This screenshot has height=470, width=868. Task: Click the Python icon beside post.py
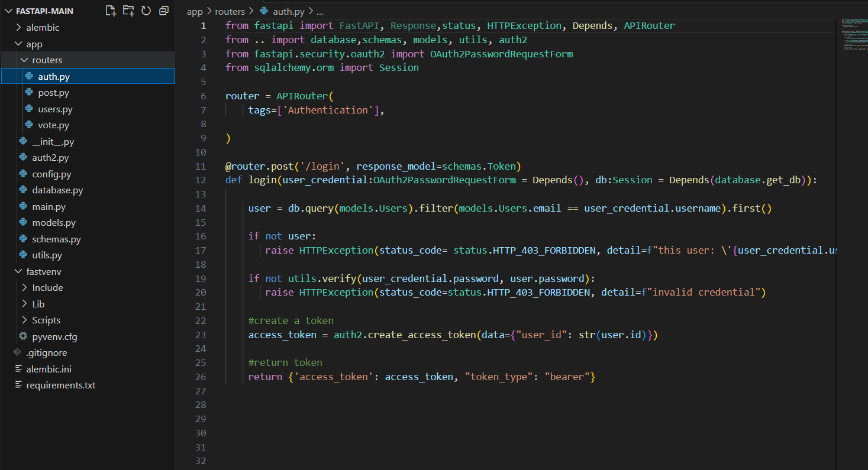coord(29,93)
